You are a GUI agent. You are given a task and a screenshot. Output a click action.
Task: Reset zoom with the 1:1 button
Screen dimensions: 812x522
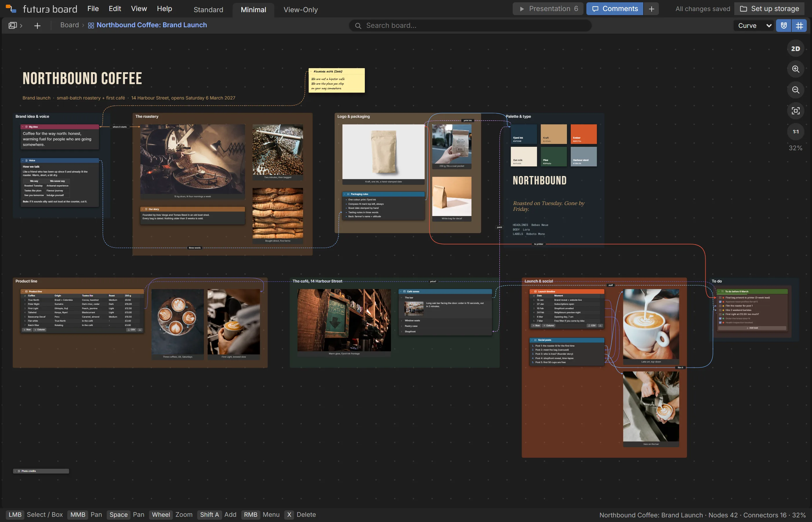click(x=795, y=132)
